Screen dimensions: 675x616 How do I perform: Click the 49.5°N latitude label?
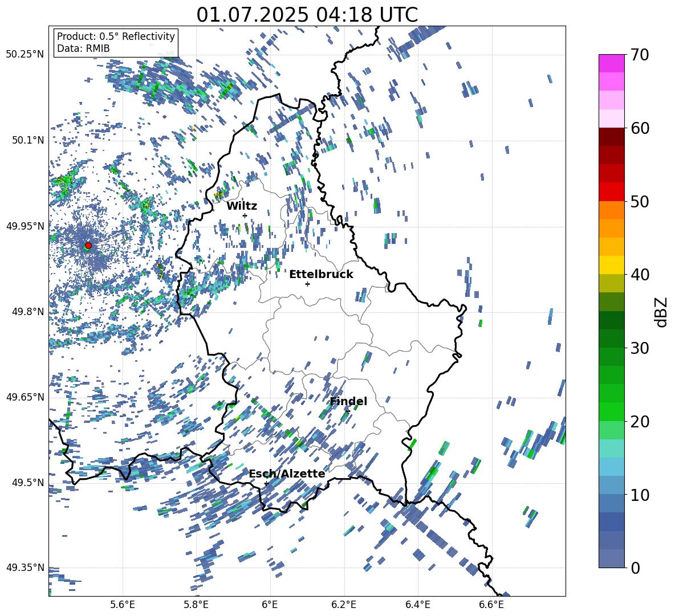(27, 482)
